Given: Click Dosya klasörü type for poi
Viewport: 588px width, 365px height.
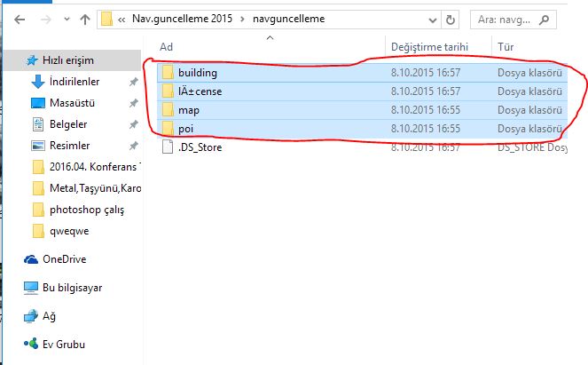Looking at the screenshot, I should click(x=529, y=129).
